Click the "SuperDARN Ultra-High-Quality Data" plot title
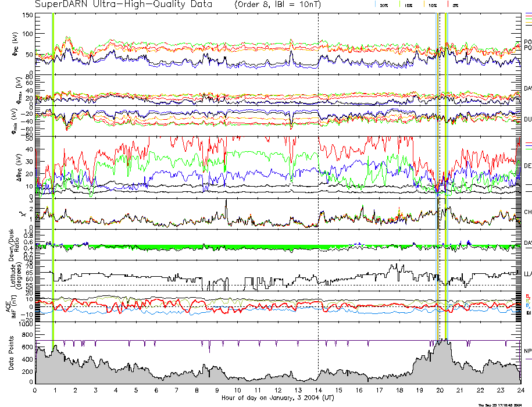 [x=123, y=4]
